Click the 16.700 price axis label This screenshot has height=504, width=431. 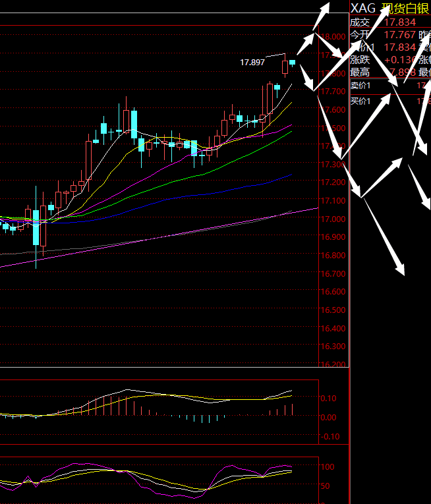pos(333,273)
